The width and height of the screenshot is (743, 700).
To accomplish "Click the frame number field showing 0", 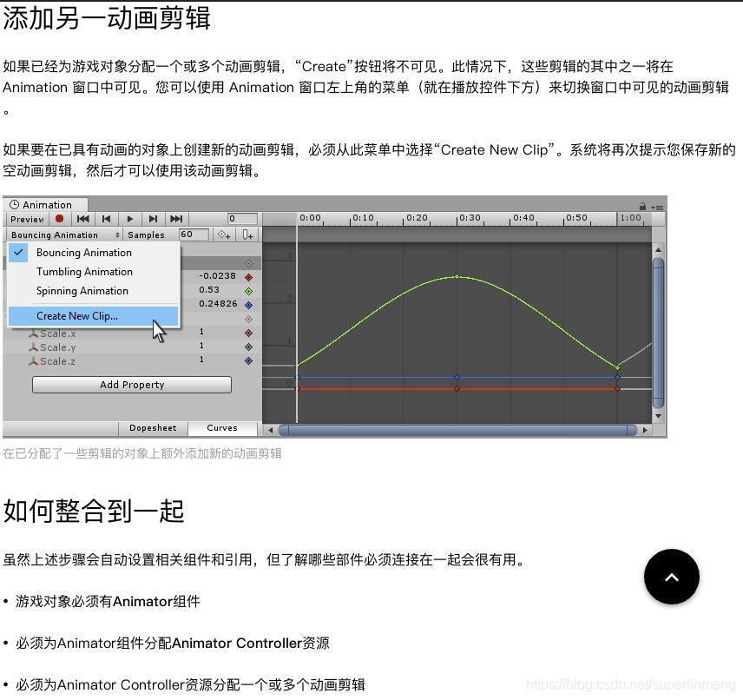I will coord(243,219).
